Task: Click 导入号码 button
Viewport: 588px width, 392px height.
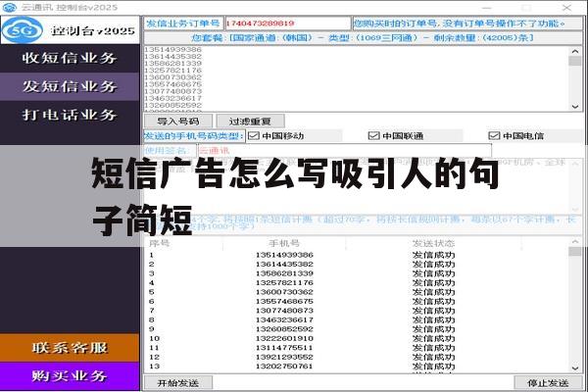Action: pyautogui.click(x=178, y=122)
